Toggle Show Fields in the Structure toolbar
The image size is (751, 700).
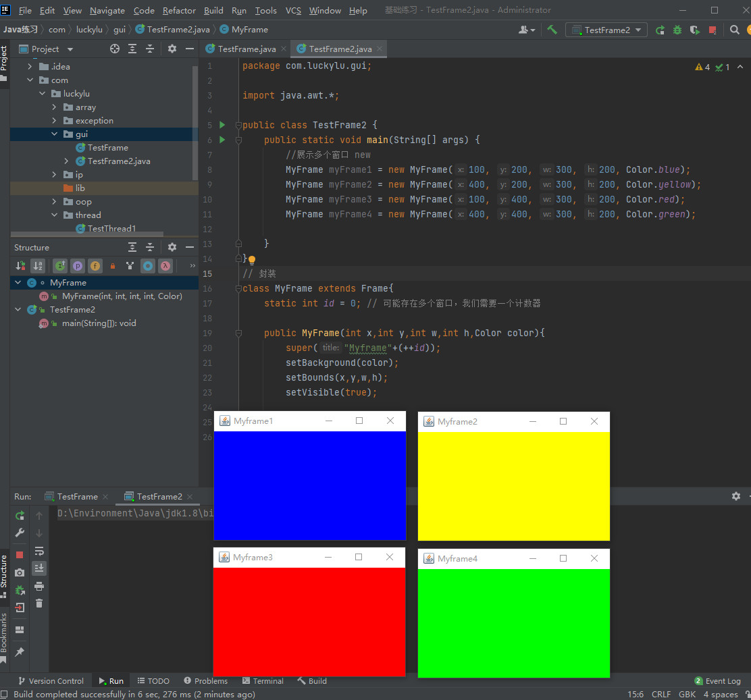pos(95,266)
